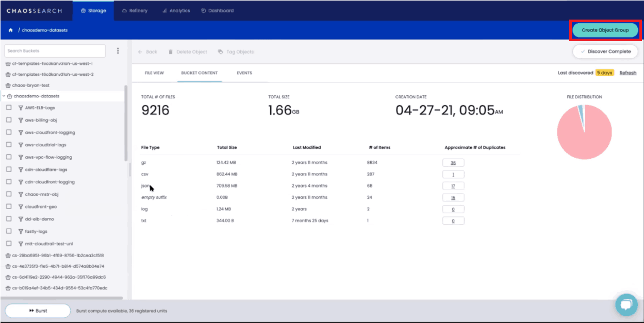Viewport: 644px width, 323px height.
Task: Click the csv file type row
Action: click(x=330, y=174)
